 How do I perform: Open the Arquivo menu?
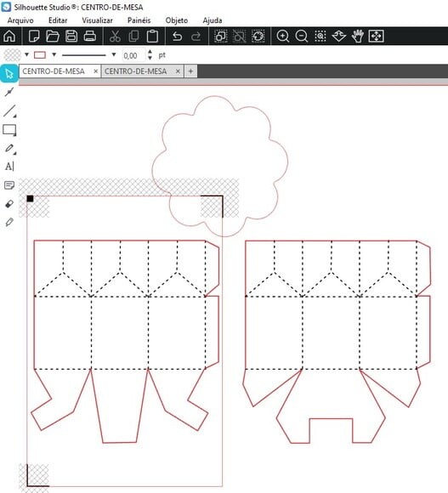[x=20, y=20]
